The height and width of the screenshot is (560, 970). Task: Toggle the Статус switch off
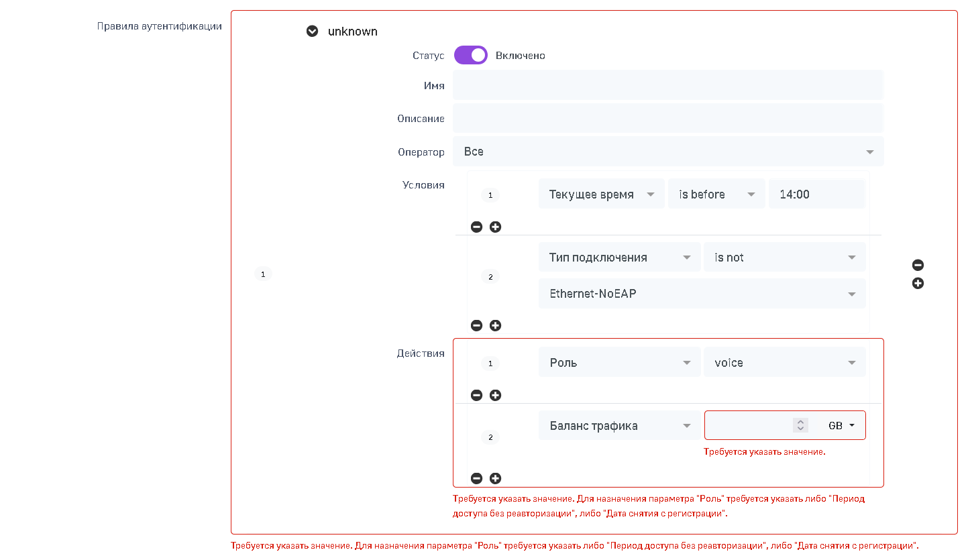pos(470,56)
